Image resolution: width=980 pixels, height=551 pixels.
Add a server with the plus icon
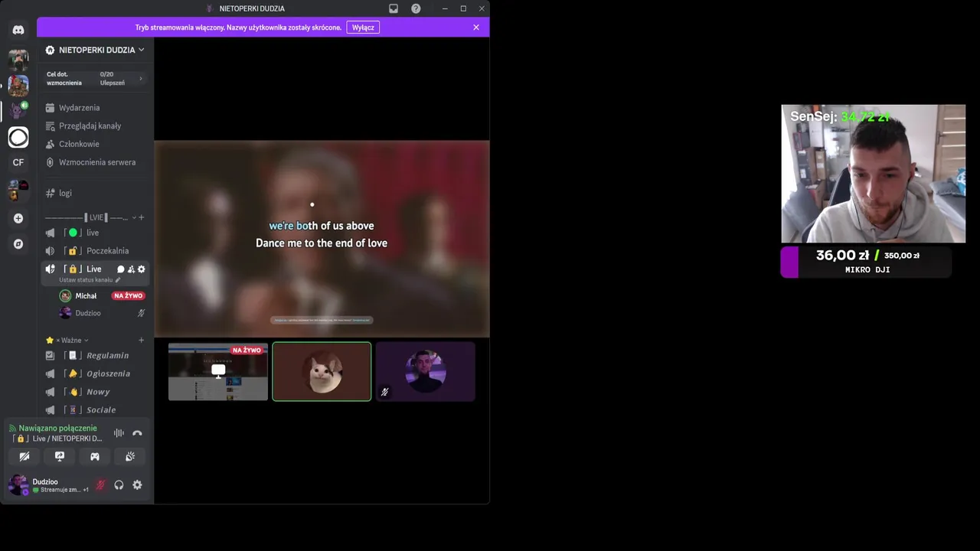pos(18,218)
